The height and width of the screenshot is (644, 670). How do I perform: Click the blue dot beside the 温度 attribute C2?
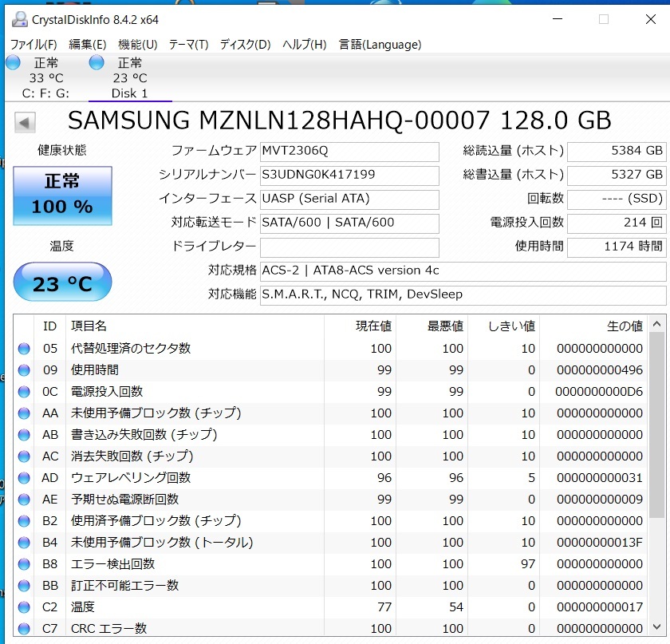click(23, 606)
